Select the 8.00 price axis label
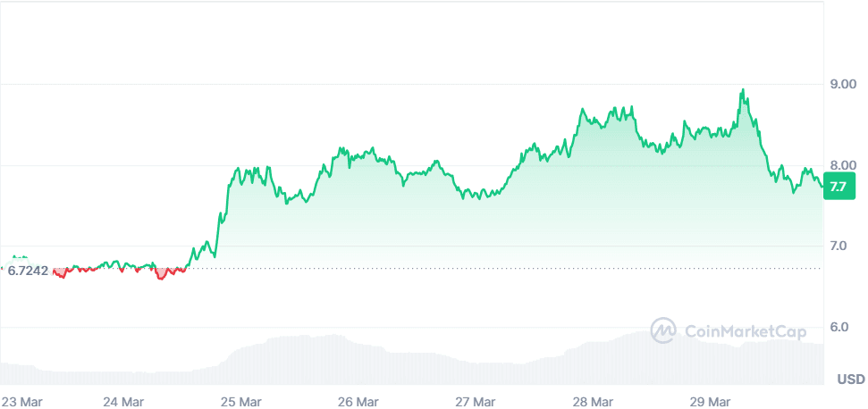The height and width of the screenshot is (409, 868). (843, 165)
